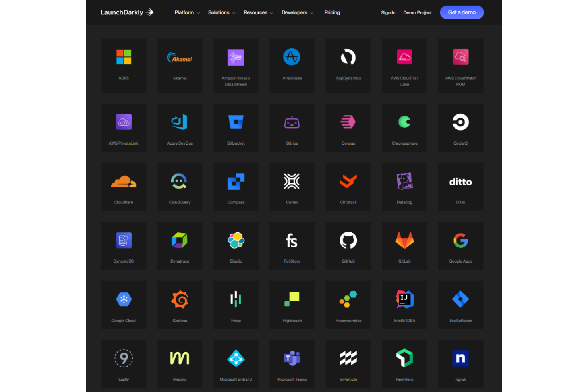The height and width of the screenshot is (392, 588).
Task: Click the mParticle label text
Action: click(348, 379)
